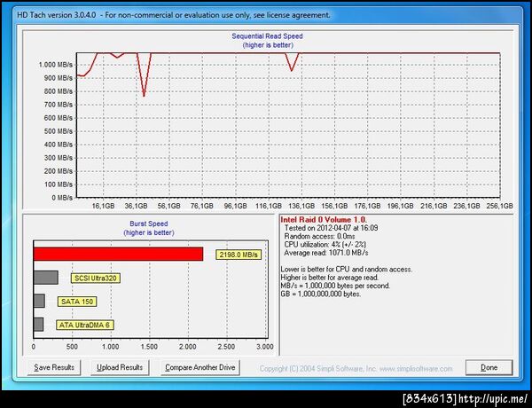Click the SCSI Ultra320 label

[96, 279]
